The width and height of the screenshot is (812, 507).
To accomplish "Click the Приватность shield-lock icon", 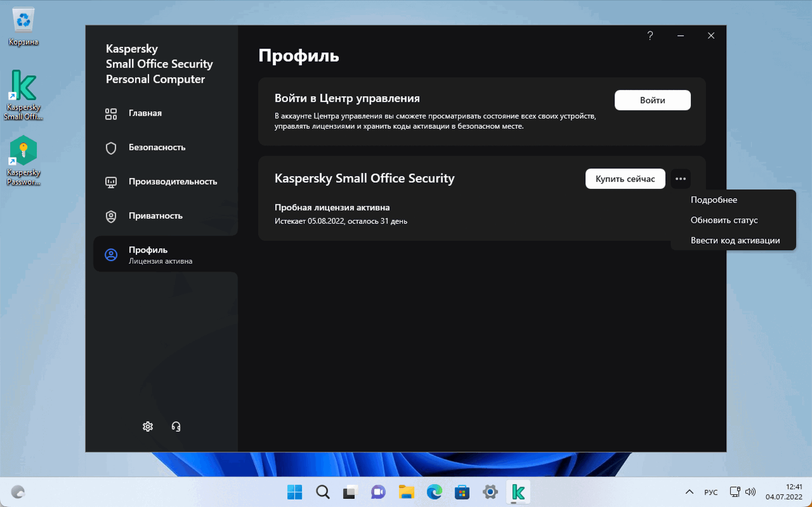I will coord(111,216).
